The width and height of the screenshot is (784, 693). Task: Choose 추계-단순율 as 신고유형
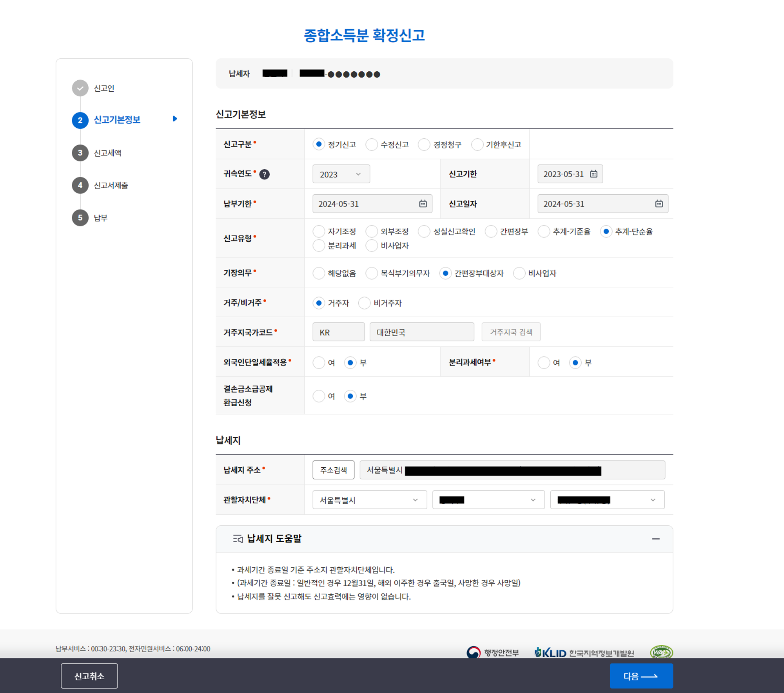[x=606, y=232]
